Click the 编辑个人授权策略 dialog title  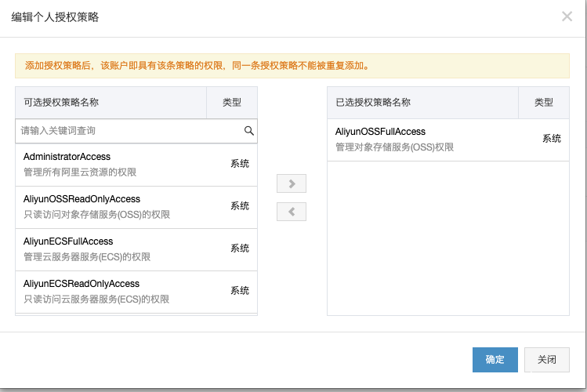point(55,16)
